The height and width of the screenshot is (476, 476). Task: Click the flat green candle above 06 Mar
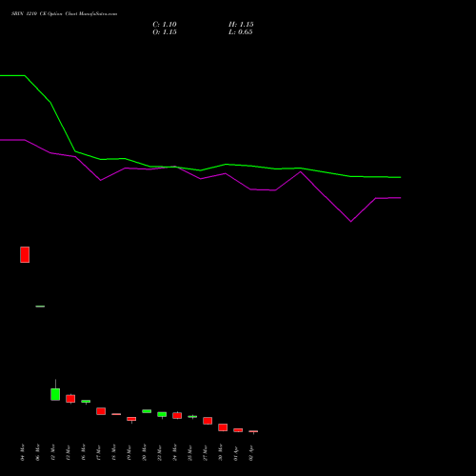pos(40,307)
